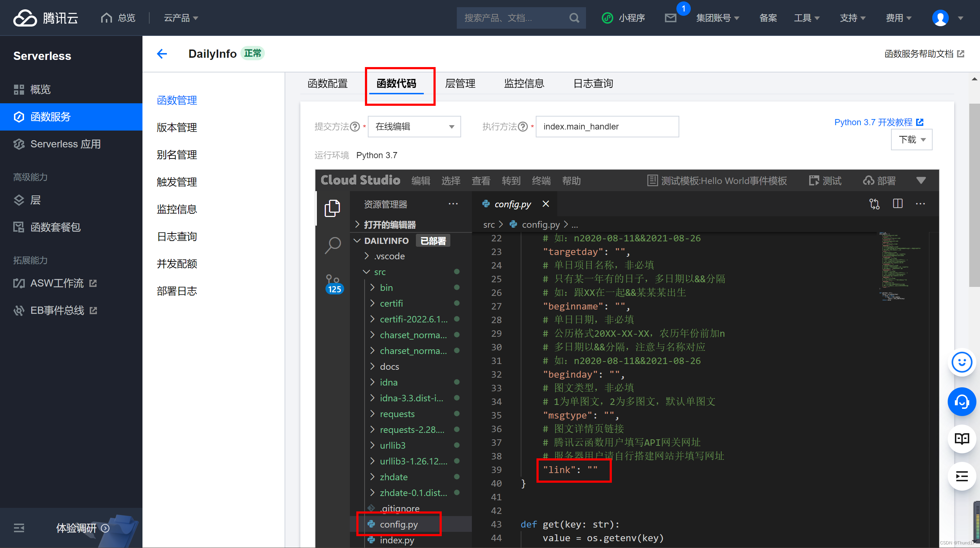
Task: Open the user avatar account menu
Action: pos(940,18)
